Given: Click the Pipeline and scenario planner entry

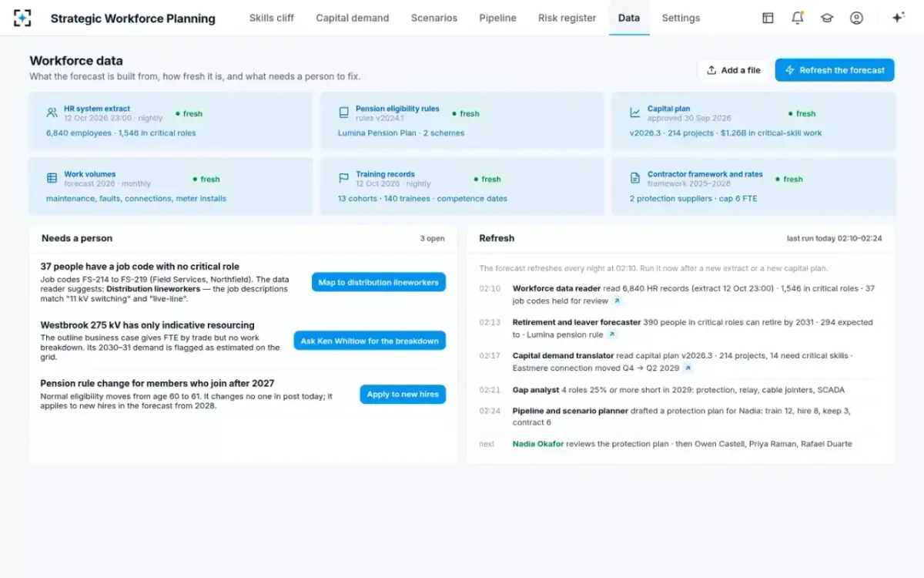Looking at the screenshot, I should 681,417.
